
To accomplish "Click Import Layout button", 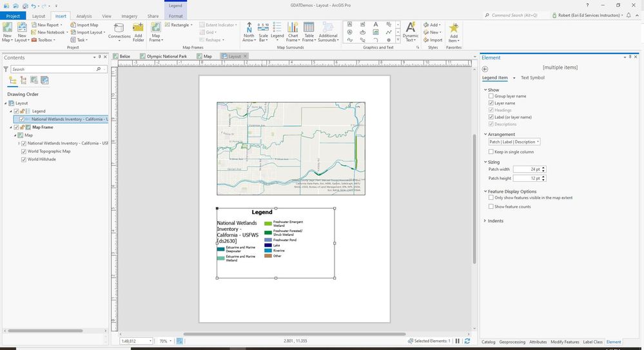I will point(88,32).
